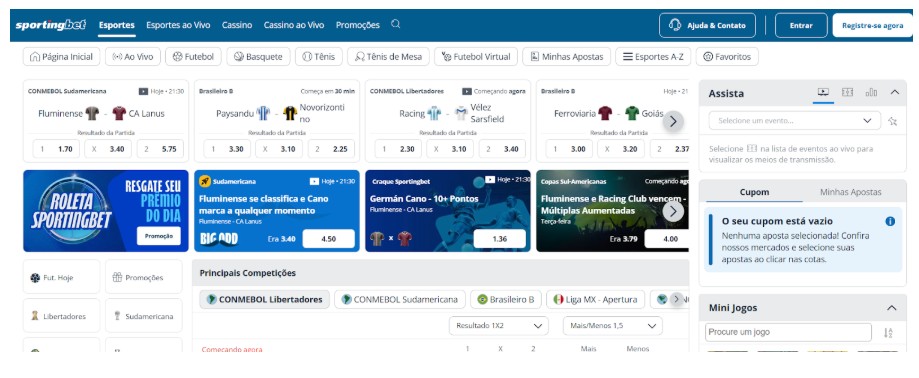Open Promoções gift shortcut tile
This screenshot has height=378, width=919.
tap(144, 277)
